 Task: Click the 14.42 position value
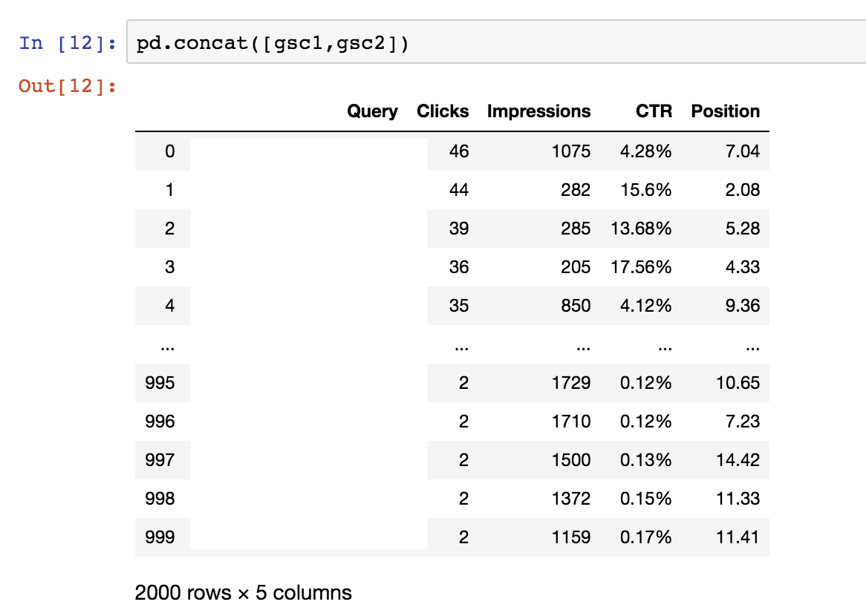738,460
